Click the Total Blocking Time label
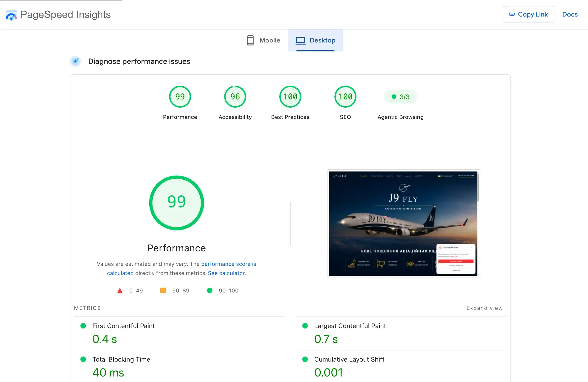Image resolution: width=588 pixels, height=382 pixels. pos(121,359)
